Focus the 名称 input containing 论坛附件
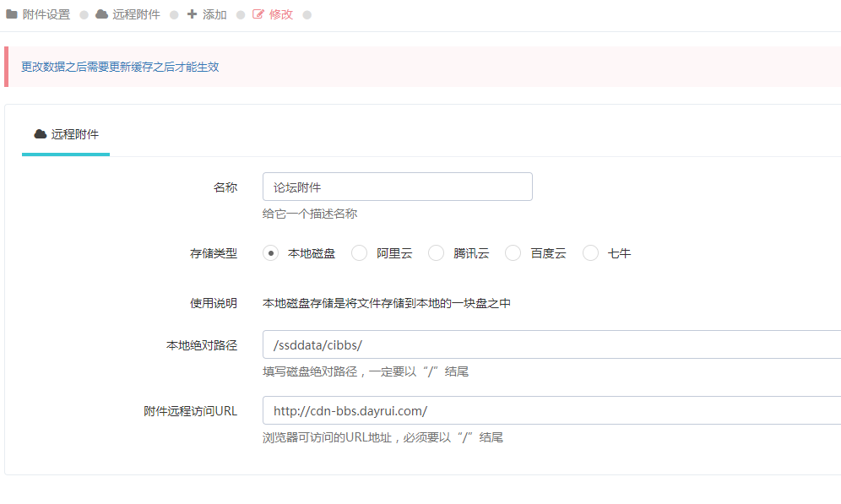This screenshot has height=504, width=841. point(397,187)
